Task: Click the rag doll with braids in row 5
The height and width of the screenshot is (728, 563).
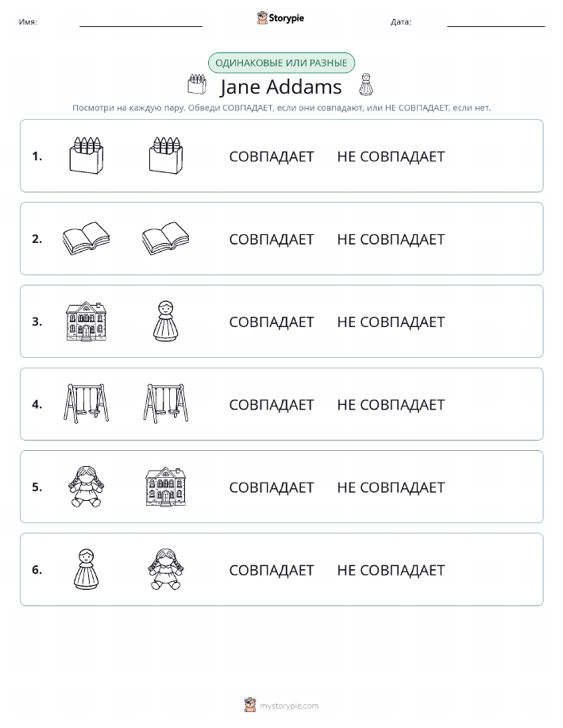Action: coord(87,486)
